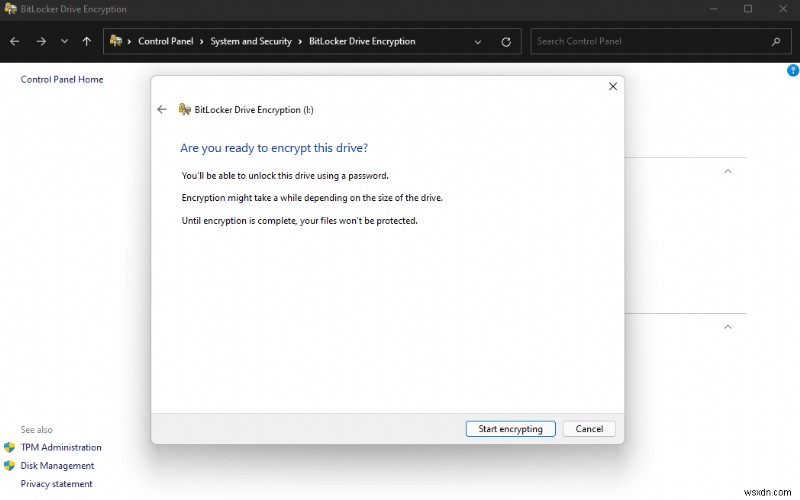Viewport: 800px width, 500px height.
Task: Expand breadcrumb arrow after System and Security
Action: coord(300,41)
